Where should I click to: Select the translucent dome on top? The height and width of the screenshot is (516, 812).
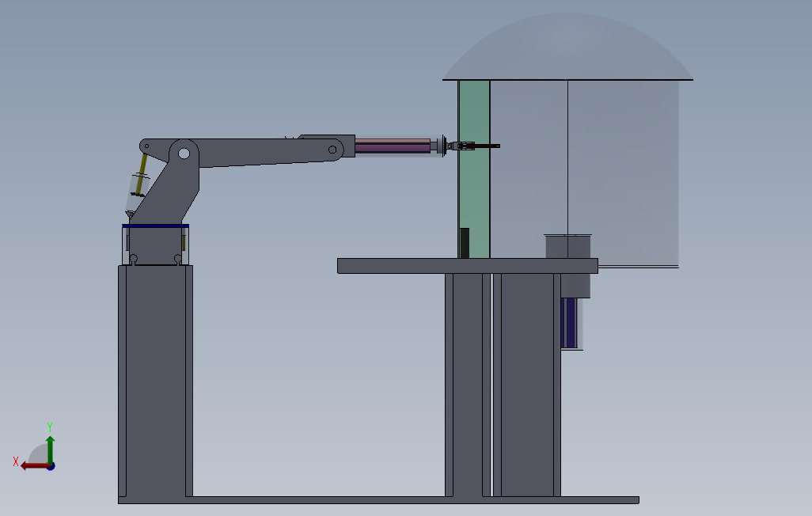pos(567,47)
